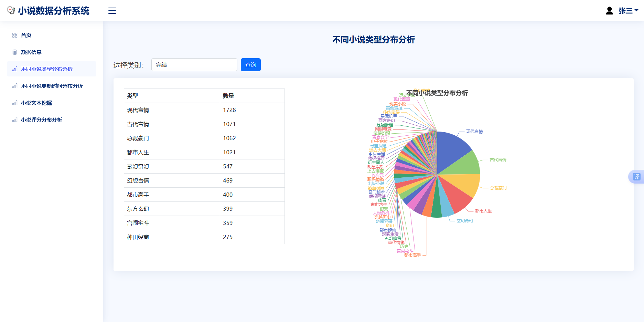Open 小说文本挖掘 page
Screen dimensions: 644x322
(x=52, y=103)
